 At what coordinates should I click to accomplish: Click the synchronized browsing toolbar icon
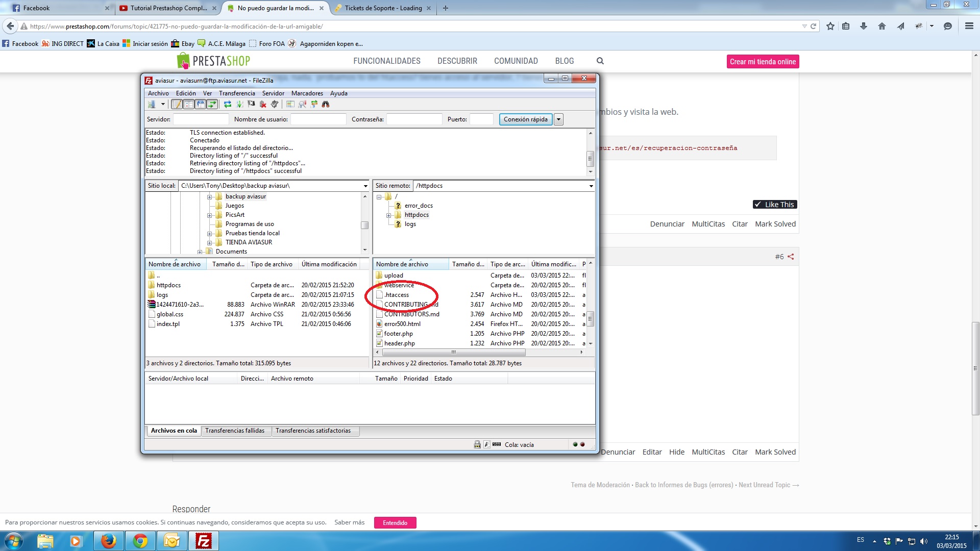[314, 104]
